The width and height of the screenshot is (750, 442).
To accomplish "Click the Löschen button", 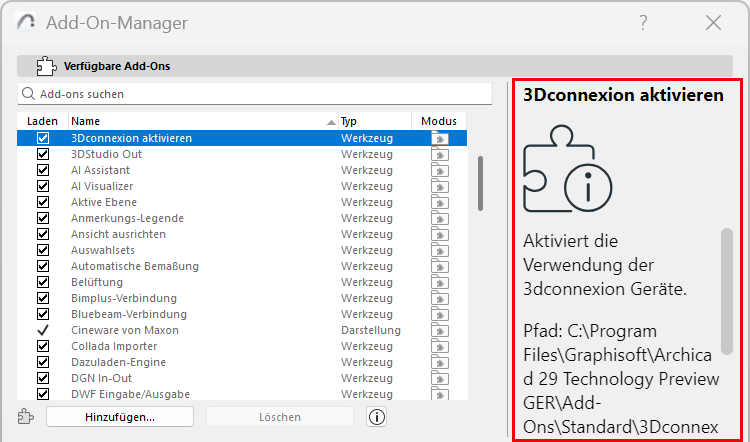I will (280, 417).
